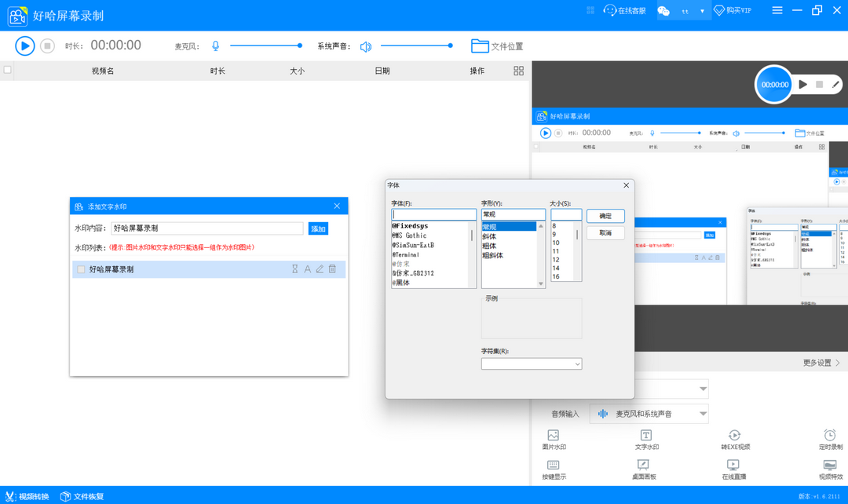Viewport: 848px width, 504px height.
Task: Expand the tt account dropdown in title bar
Action: 702,11
